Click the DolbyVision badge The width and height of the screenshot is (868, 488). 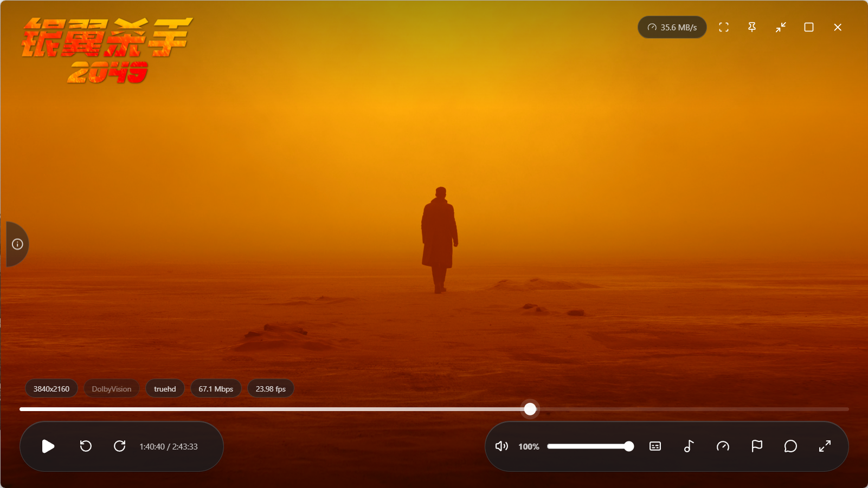point(112,389)
